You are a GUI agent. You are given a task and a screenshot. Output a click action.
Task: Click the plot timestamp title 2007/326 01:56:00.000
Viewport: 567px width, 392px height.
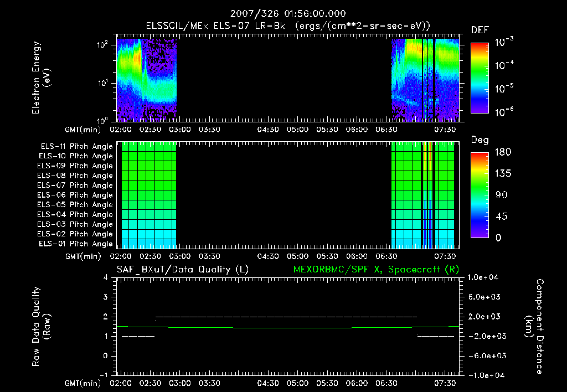[288, 14]
